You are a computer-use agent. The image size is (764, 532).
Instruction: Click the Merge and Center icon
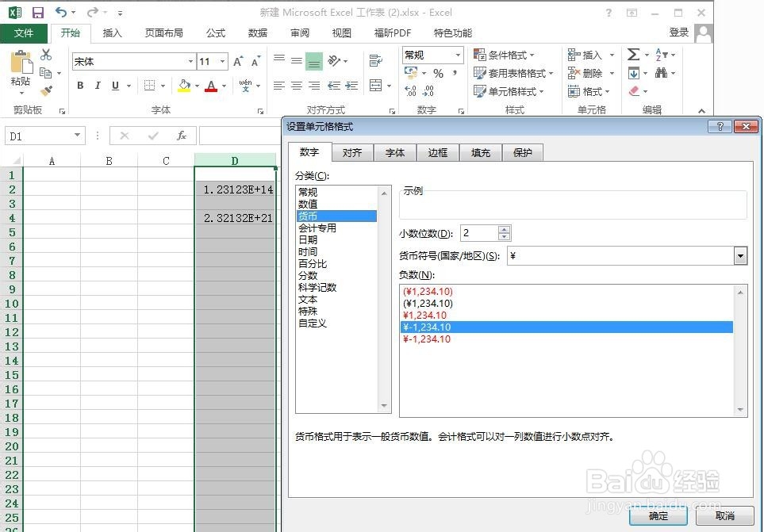[376, 86]
